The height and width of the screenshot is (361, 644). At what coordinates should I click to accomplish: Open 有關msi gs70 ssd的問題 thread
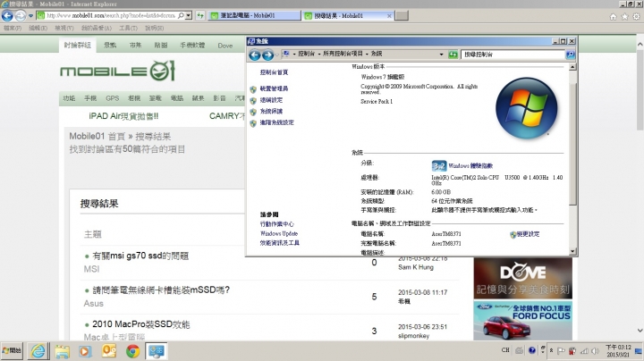140,256
